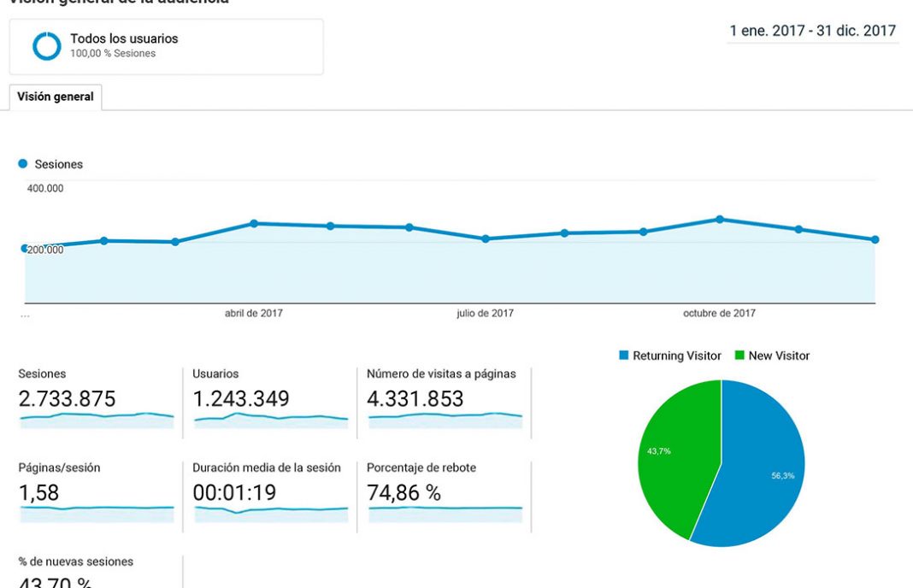Image resolution: width=913 pixels, height=588 pixels.
Task: Click the Returning Visitor blue legend swatch
Action: (624, 356)
